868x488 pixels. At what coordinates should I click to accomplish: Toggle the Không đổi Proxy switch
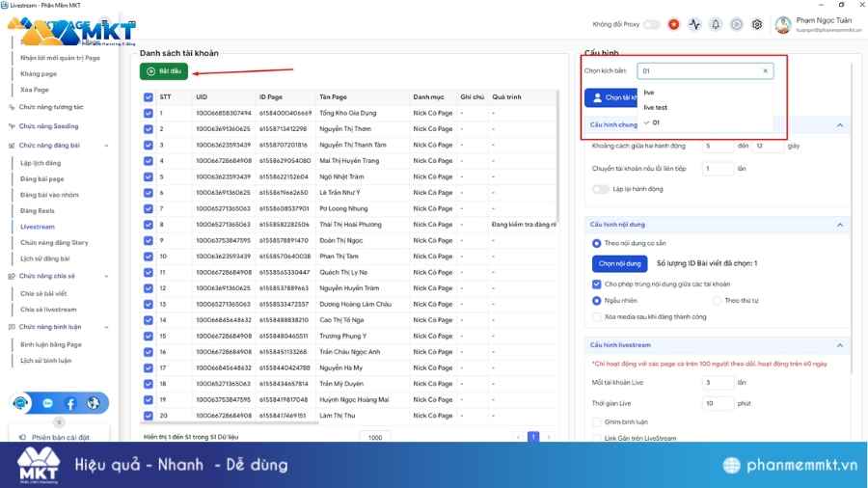tap(652, 24)
